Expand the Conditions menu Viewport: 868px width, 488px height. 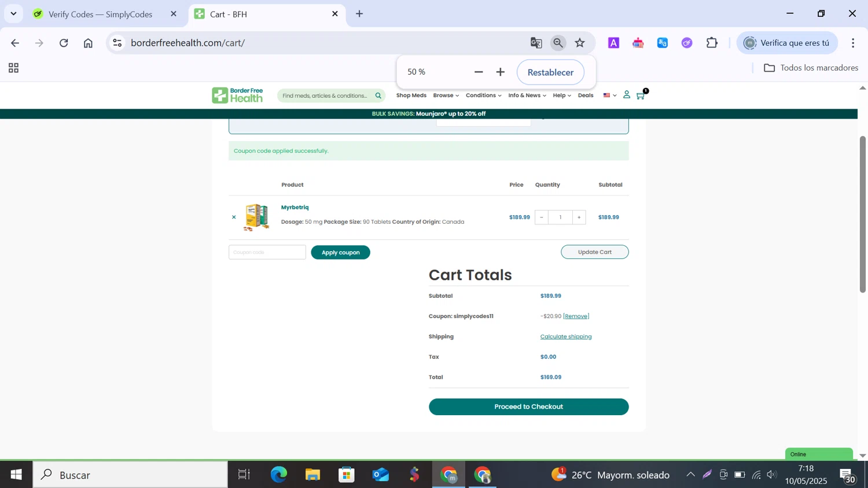pyautogui.click(x=483, y=95)
